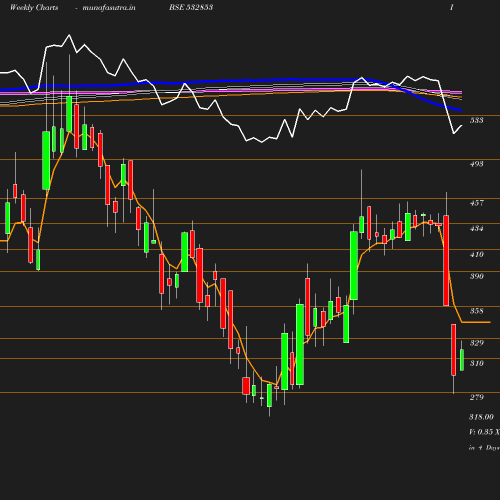Click the 329 price axis label
Image resolution: width=500 pixels, height=500 pixels.
(476, 343)
